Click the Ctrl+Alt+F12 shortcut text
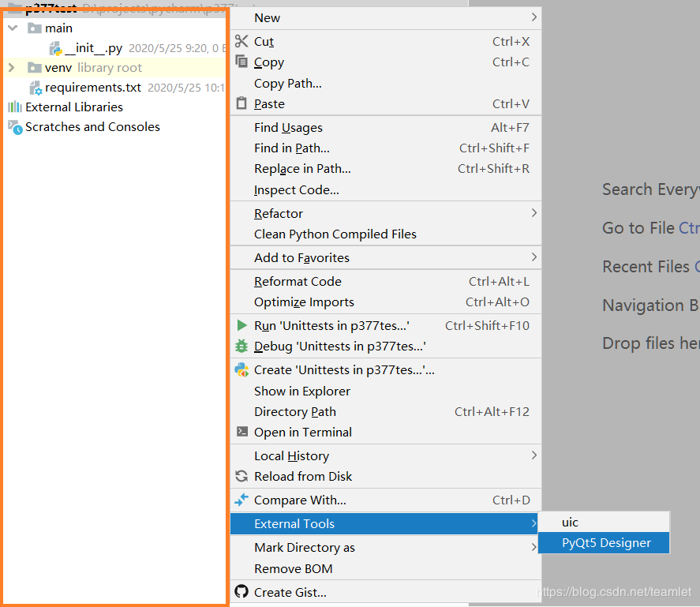The image size is (700, 607). (x=492, y=411)
